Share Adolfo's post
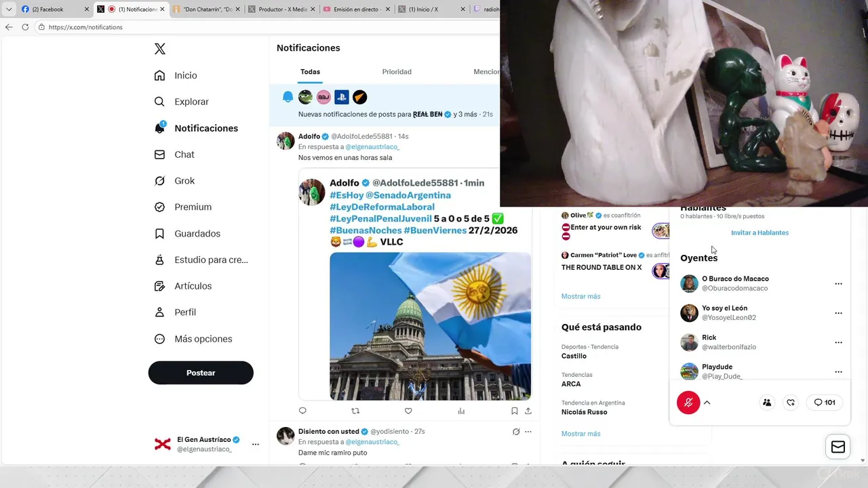The width and height of the screenshot is (868, 488). (528, 411)
